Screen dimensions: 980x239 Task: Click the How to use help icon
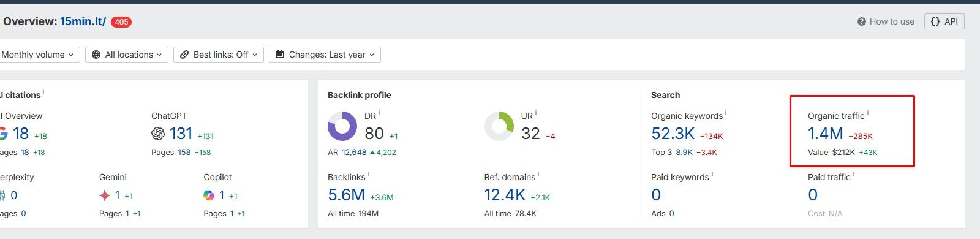pyautogui.click(x=862, y=21)
